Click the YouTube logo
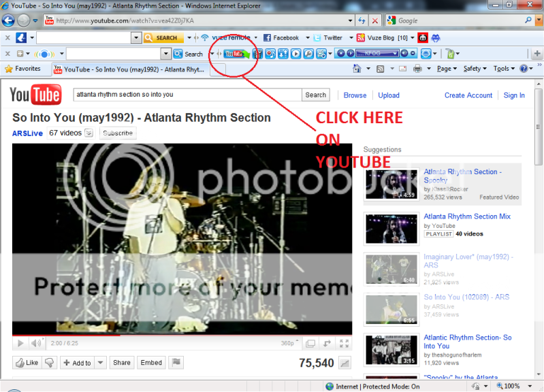 click(x=35, y=95)
